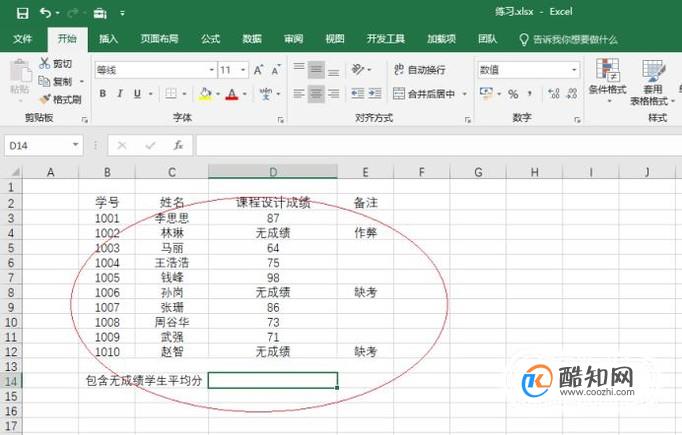Click the Align Left icon
This screenshot has width=682, height=435.
tap(299, 94)
